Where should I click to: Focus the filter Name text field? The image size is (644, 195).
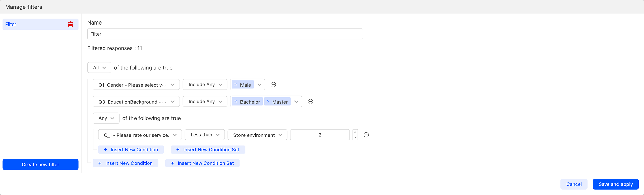click(x=225, y=34)
